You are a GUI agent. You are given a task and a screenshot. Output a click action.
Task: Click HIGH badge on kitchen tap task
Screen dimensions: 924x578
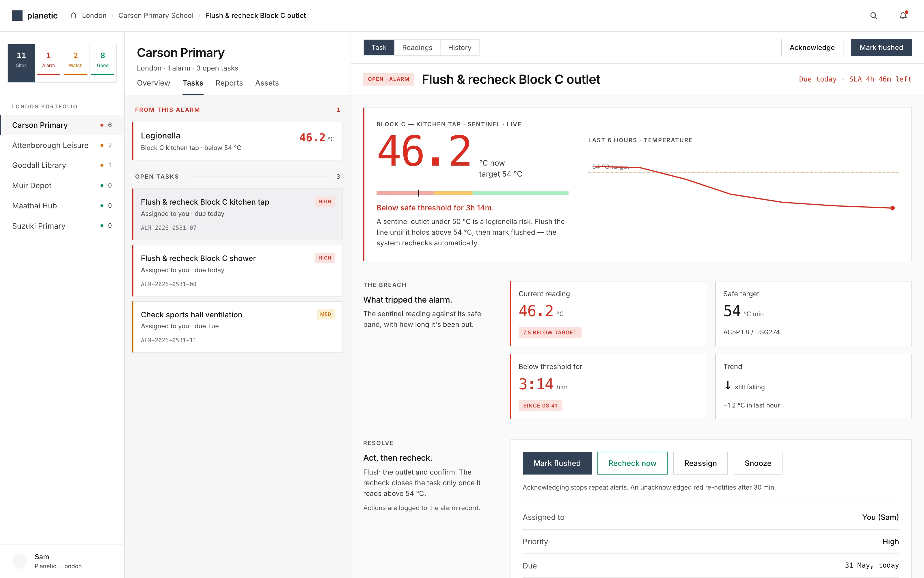pos(325,201)
